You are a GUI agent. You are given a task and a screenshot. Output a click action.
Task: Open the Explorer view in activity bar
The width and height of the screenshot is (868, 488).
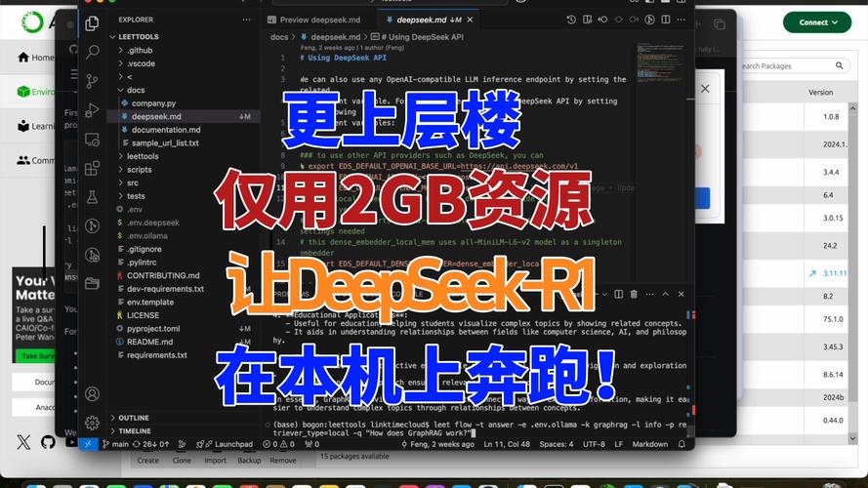click(92, 22)
